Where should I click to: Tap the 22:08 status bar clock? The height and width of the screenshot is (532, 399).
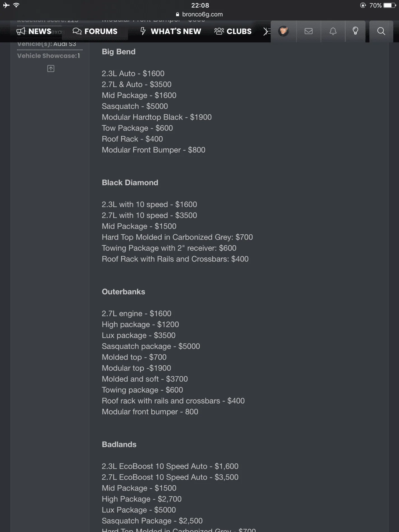pos(200,5)
